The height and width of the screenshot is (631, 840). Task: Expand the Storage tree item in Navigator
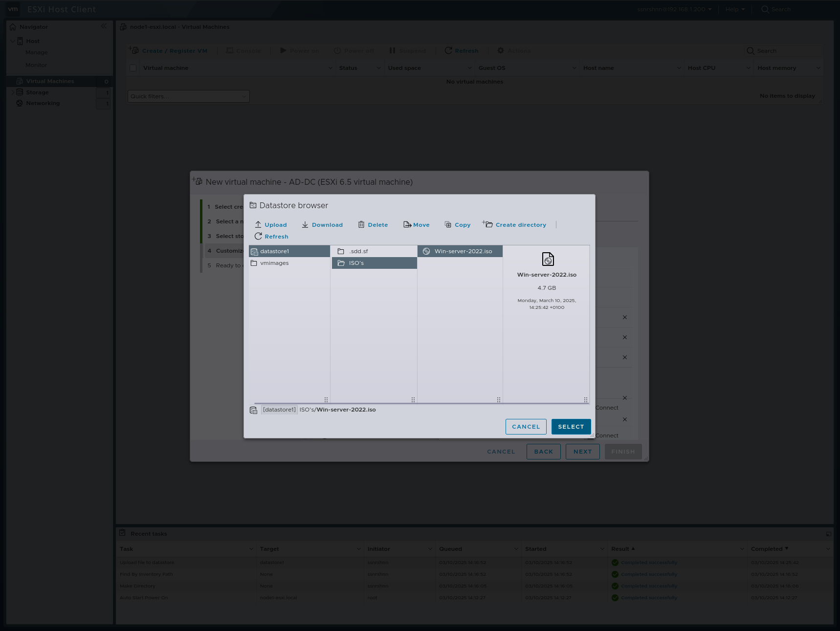(x=12, y=92)
